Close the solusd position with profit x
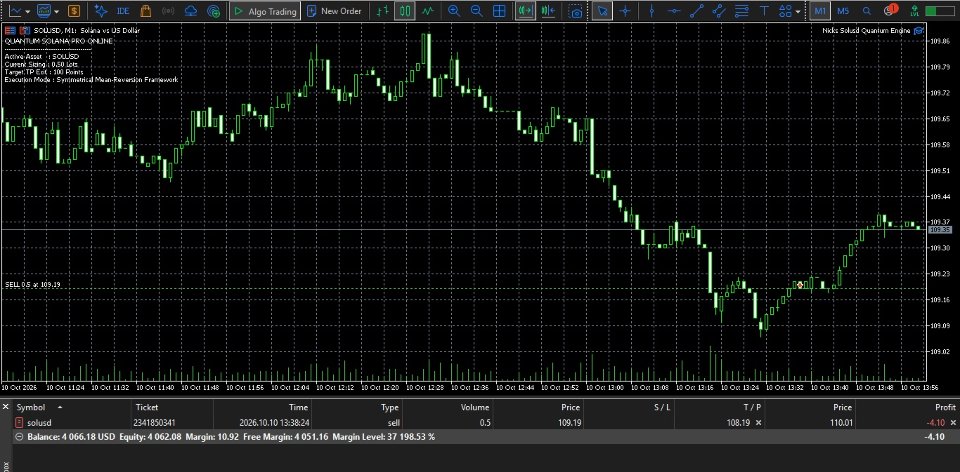This screenshot has height=472, width=960. (953, 423)
